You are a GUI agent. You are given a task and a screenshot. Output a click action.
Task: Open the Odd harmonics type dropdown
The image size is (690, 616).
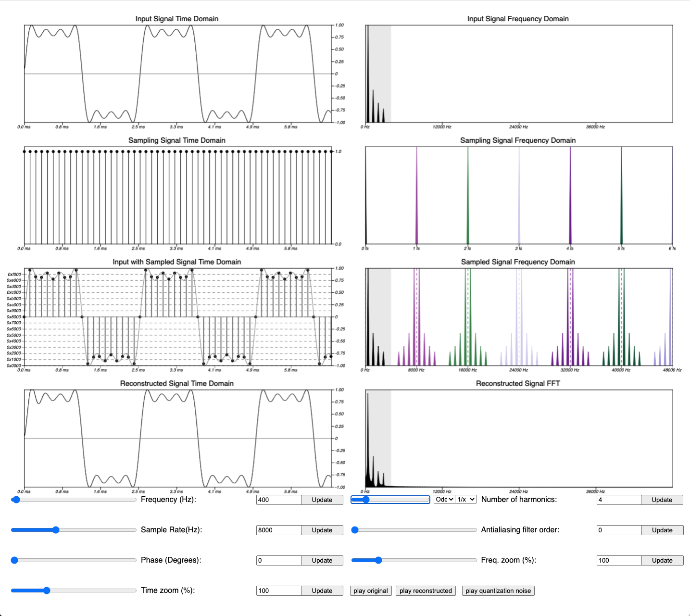[444, 500]
